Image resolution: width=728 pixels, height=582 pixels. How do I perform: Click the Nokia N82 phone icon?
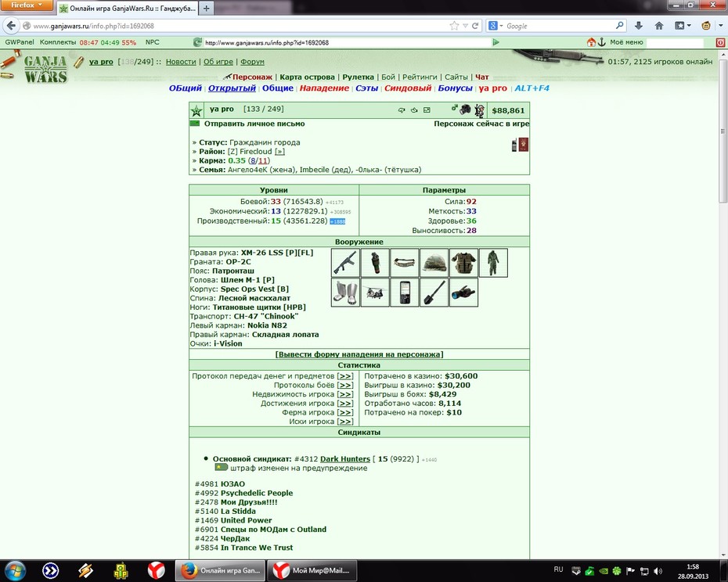point(405,293)
